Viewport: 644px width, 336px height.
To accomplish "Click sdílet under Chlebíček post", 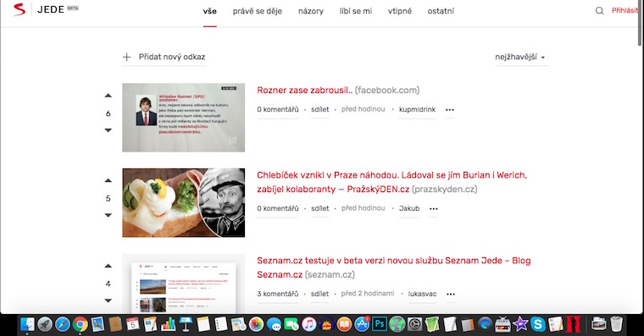I will click(320, 208).
